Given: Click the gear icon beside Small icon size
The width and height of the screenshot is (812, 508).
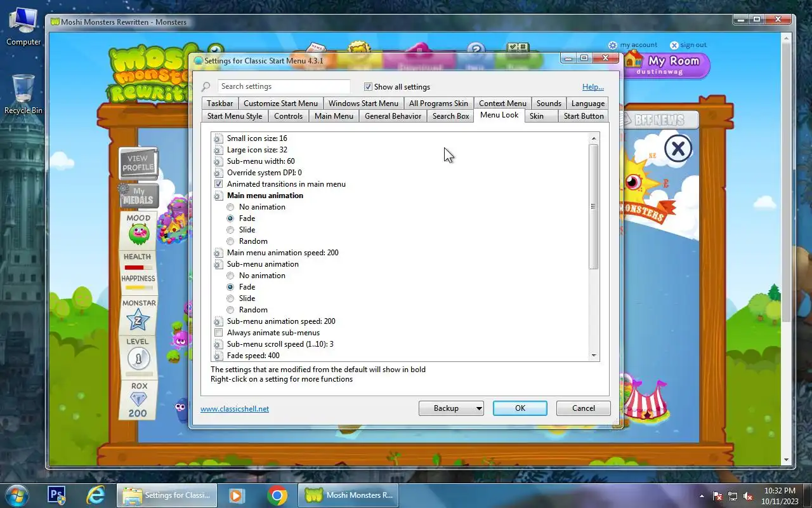Looking at the screenshot, I should [x=218, y=138].
